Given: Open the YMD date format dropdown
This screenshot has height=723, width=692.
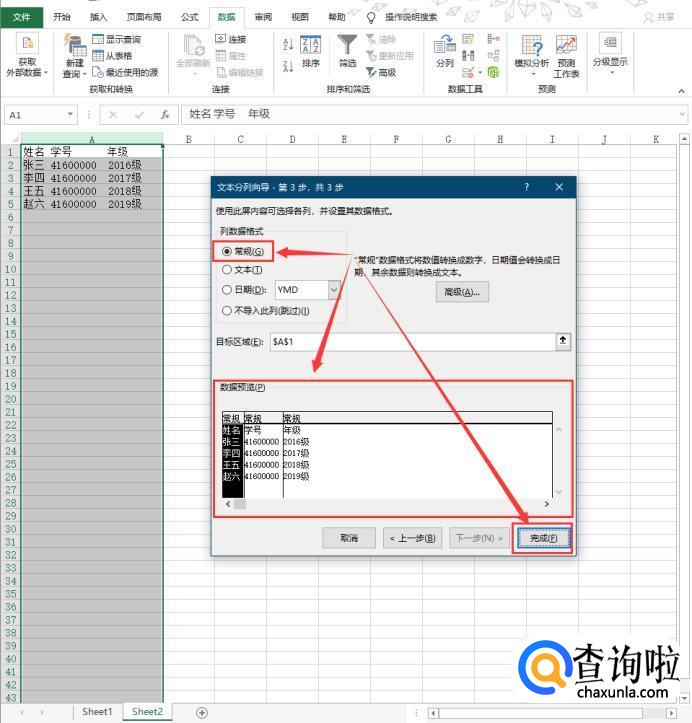Looking at the screenshot, I should 334,290.
